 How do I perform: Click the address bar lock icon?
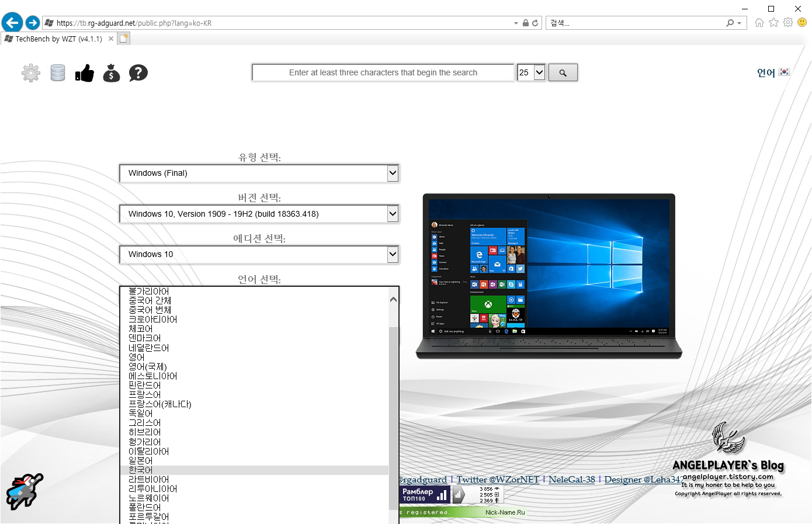526,23
